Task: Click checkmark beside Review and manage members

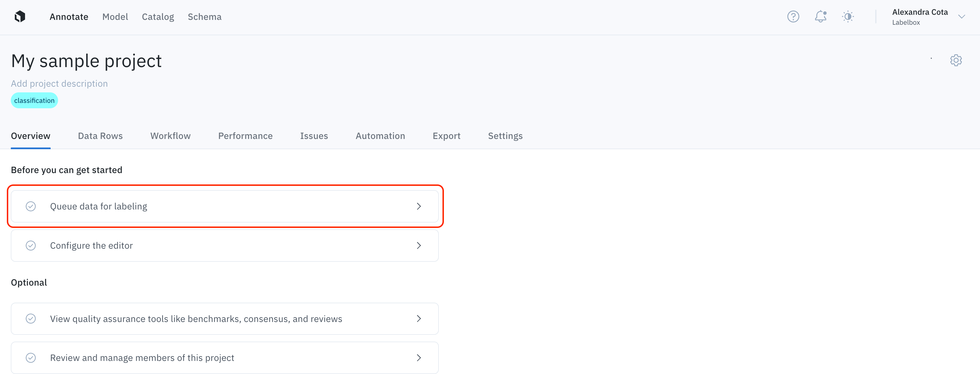Action: [x=31, y=357]
